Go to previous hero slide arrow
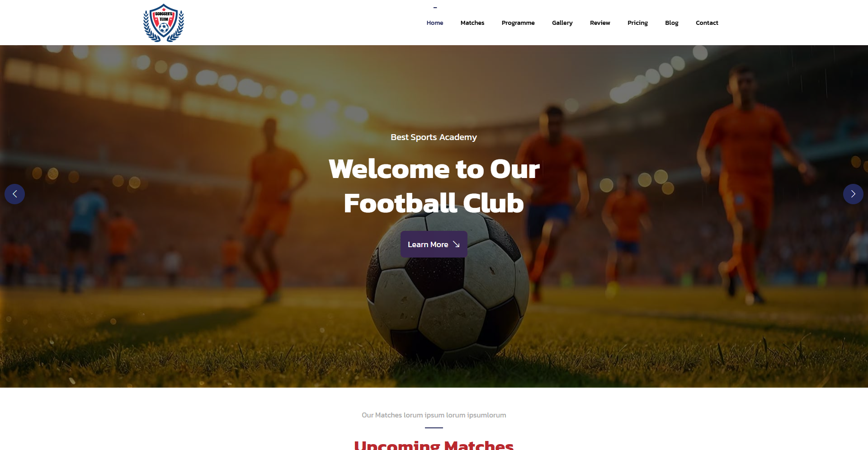Screen dimensions: 868x450 pos(14,194)
